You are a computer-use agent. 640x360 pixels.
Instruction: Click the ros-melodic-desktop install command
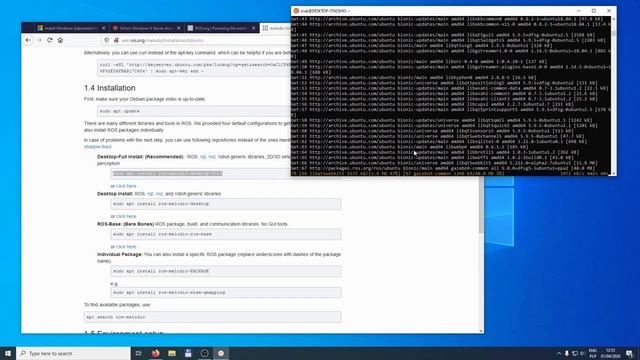(x=226, y=204)
